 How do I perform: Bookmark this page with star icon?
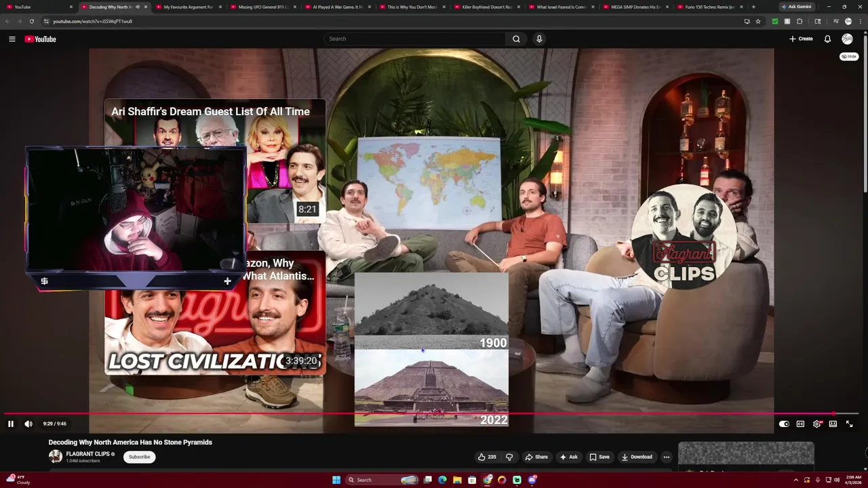pyautogui.click(x=758, y=21)
